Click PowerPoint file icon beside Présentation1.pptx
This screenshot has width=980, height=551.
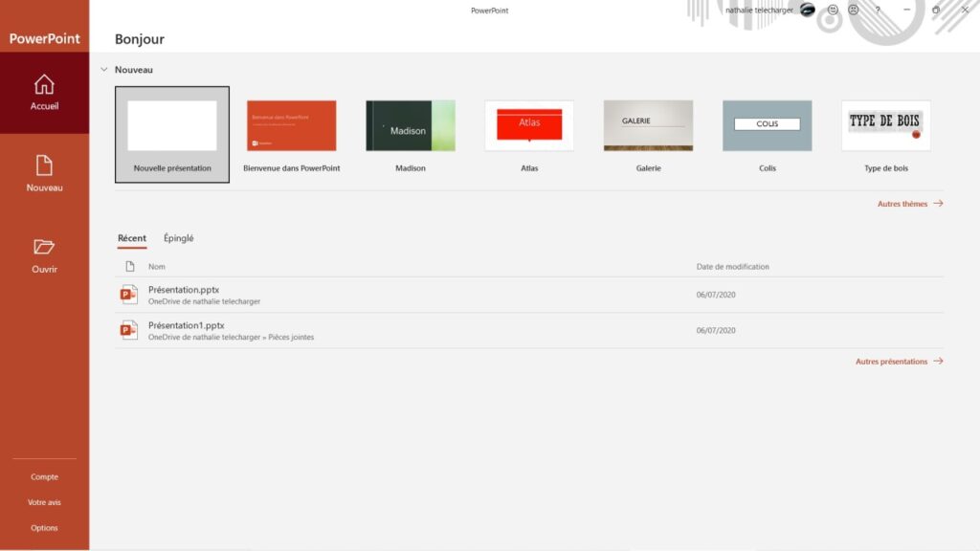[129, 330]
